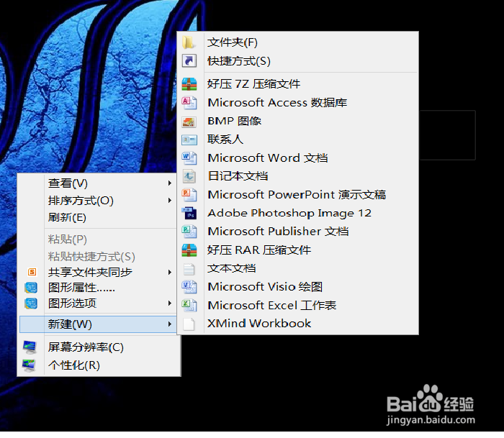Click the 联系人 contact card icon
This screenshot has height=438, width=504.
(189, 140)
